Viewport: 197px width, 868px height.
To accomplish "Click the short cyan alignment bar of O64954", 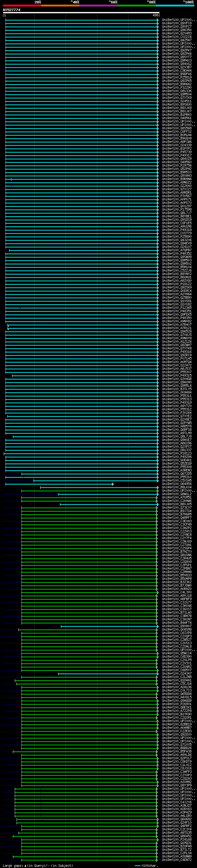I will (x=59, y=484).
